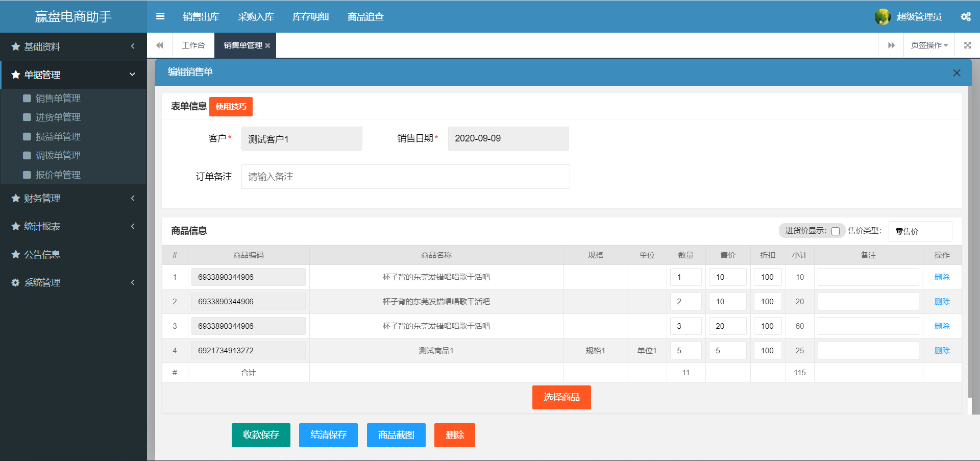This screenshot has width=980, height=461.
Task: Click the total subtotal value 115
Action: point(800,373)
